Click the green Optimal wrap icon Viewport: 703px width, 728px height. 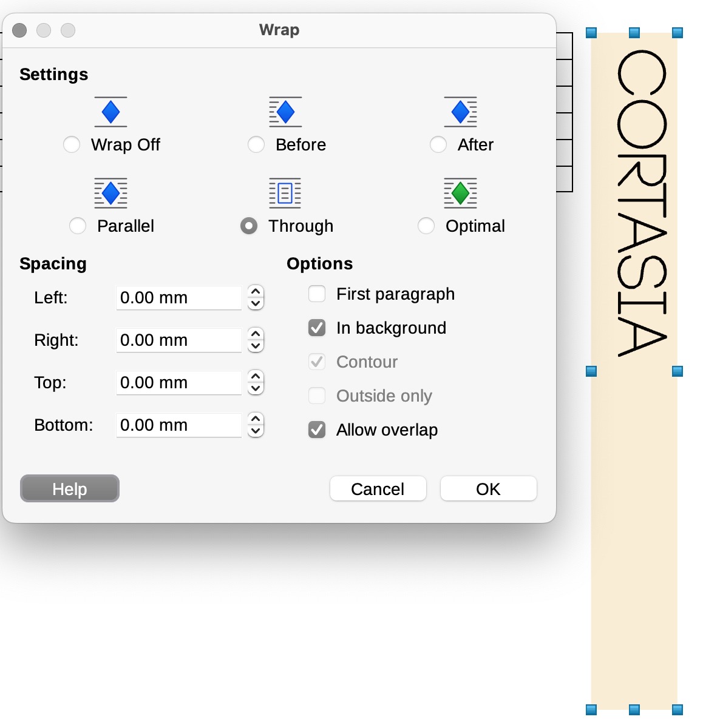[461, 193]
